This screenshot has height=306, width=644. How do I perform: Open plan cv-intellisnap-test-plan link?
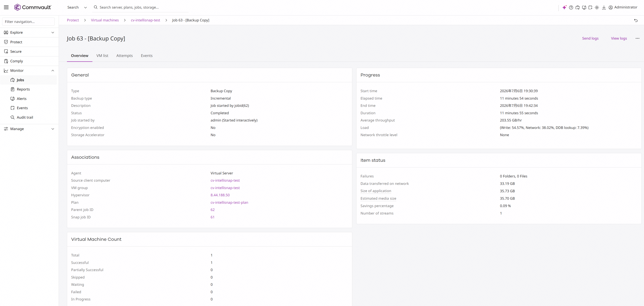click(229, 203)
